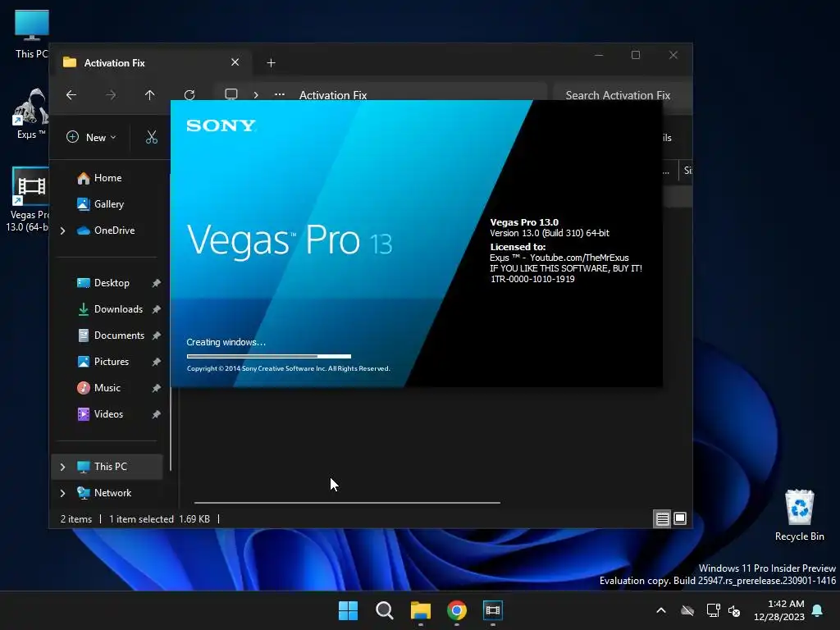The image size is (840, 630).
Task: Open taskbar Search
Action: click(384, 610)
